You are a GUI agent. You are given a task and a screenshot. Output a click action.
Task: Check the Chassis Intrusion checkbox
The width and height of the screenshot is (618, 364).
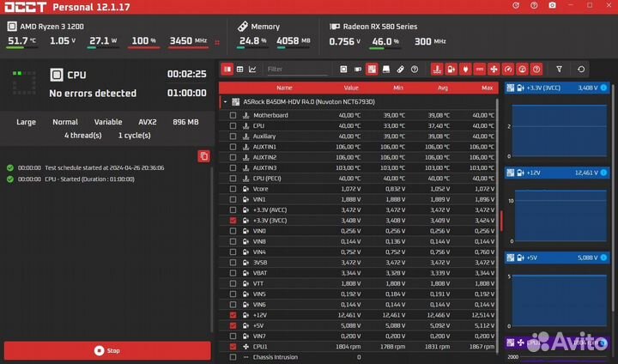[x=233, y=357]
